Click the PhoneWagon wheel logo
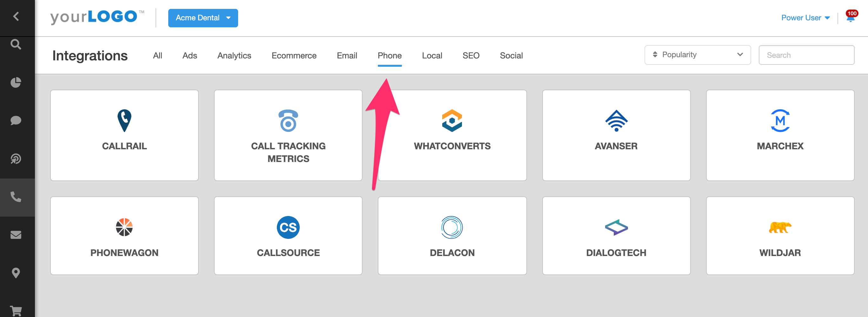 point(124,227)
